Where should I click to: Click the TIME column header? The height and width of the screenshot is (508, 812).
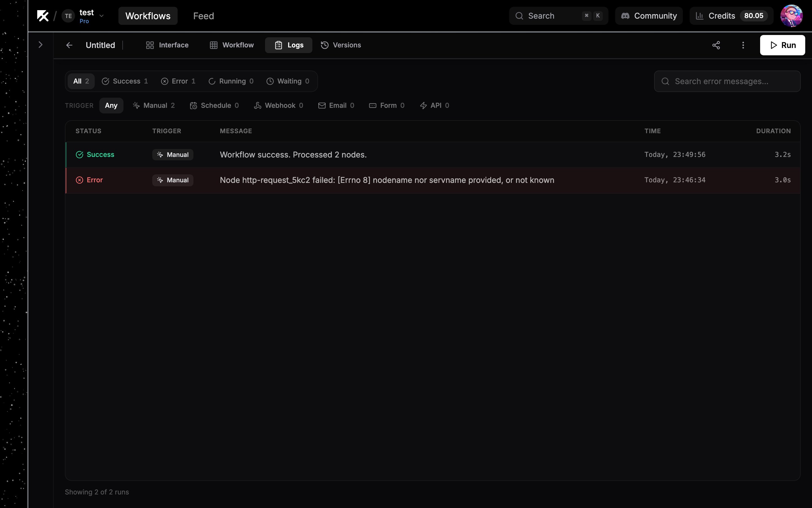[x=652, y=131]
